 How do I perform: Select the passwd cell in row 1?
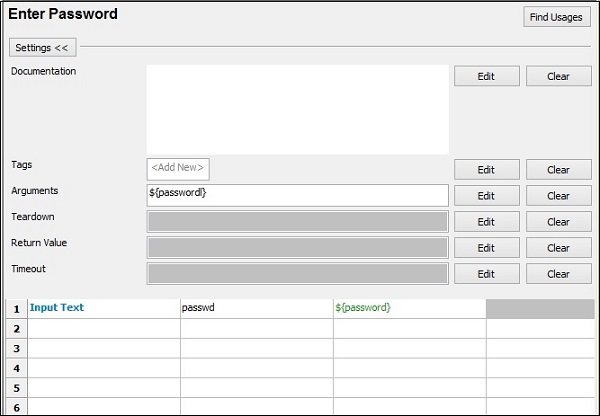[x=256, y=308]
